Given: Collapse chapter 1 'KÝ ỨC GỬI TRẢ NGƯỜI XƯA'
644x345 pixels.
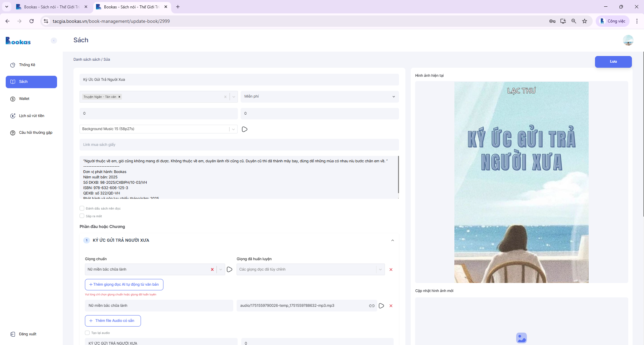Looking at the screenshot, I should 392,240.
